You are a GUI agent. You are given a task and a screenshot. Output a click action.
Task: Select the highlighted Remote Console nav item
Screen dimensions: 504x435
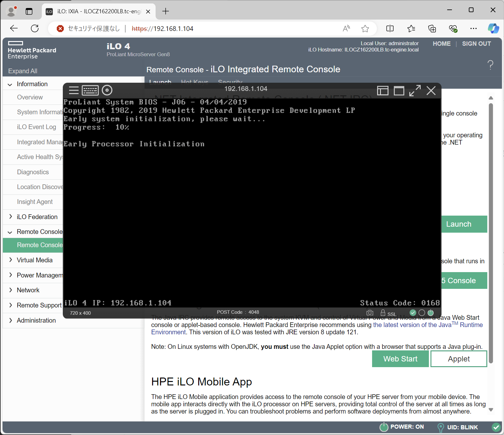click(x=33, y=245)
